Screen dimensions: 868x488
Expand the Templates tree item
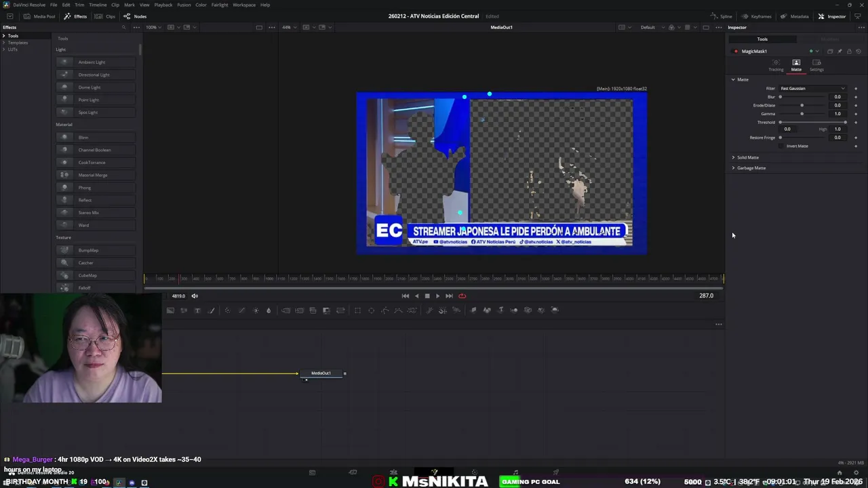pos(4,43)
